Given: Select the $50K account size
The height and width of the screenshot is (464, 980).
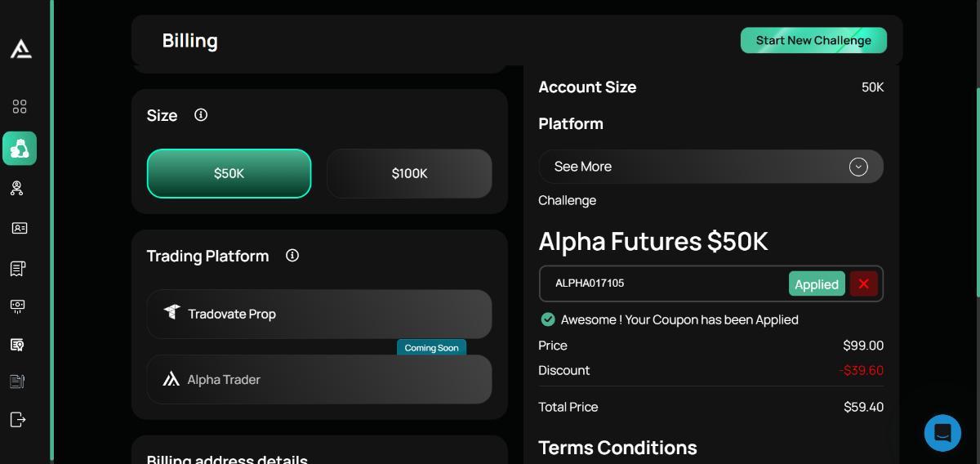Looking at the screenshot, I should 229,173.
